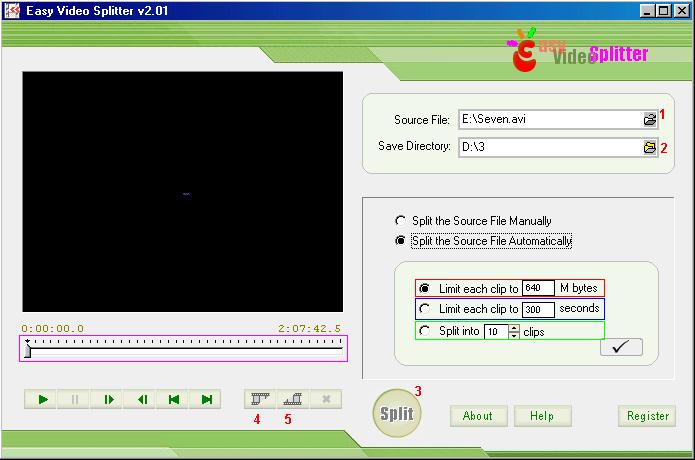
Task: Open the save directory folder browser
Action: pos(650,147)
